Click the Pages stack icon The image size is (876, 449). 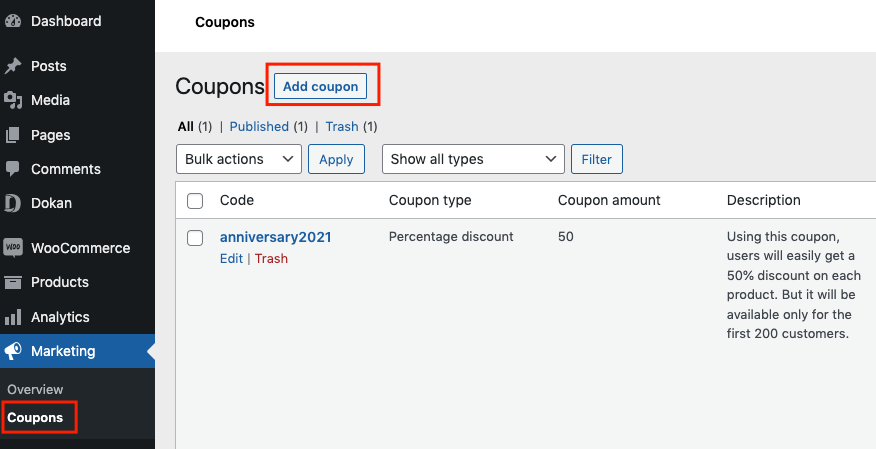[x=13, y=135]
